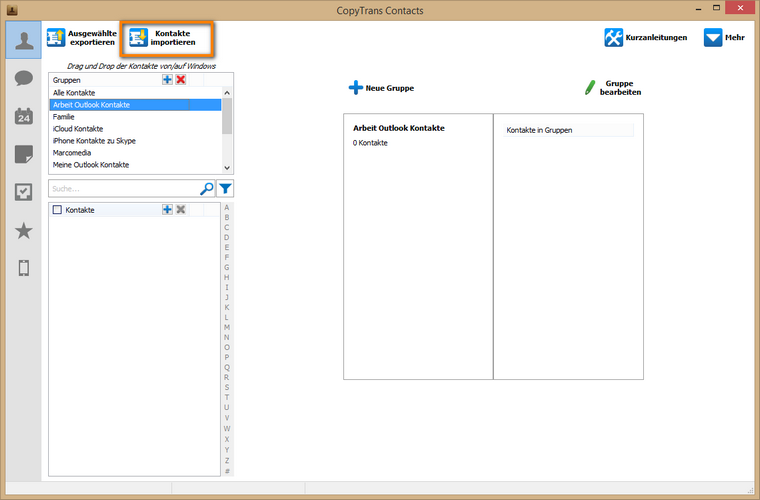Jump to letter D in alphabet index
Screen dimensions: 760x500
pyautogui.click(x=227, y=237)
